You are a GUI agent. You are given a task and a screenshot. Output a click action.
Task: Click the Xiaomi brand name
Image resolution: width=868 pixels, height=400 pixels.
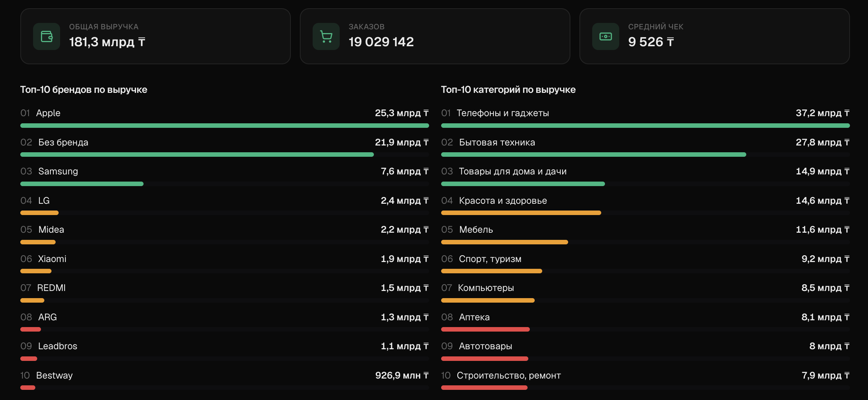52,259
